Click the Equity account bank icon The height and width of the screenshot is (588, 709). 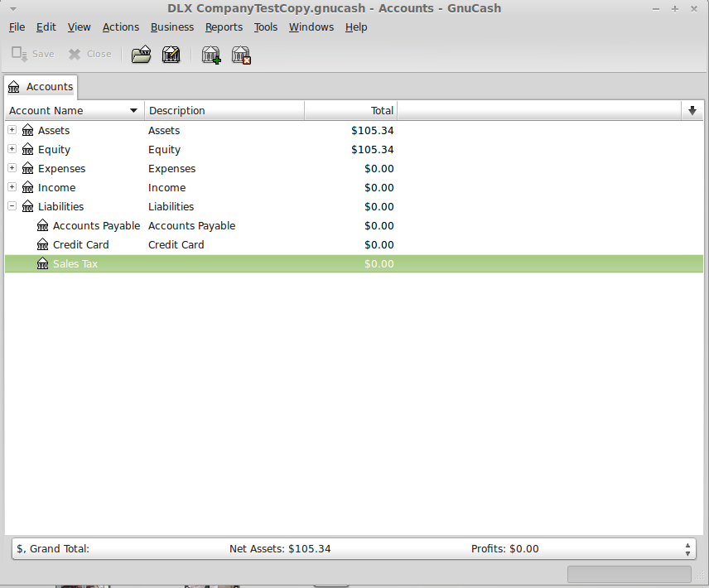pos(28,149)
